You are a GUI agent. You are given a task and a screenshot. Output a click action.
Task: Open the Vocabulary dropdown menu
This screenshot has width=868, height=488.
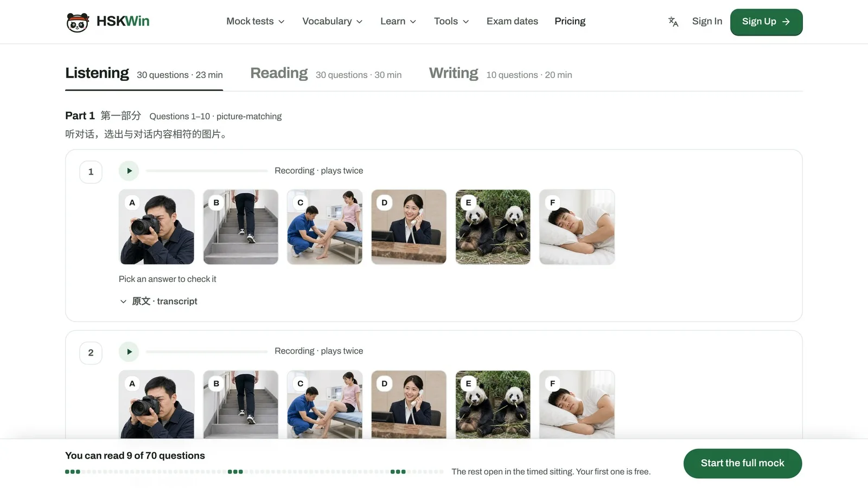point(333,22)
